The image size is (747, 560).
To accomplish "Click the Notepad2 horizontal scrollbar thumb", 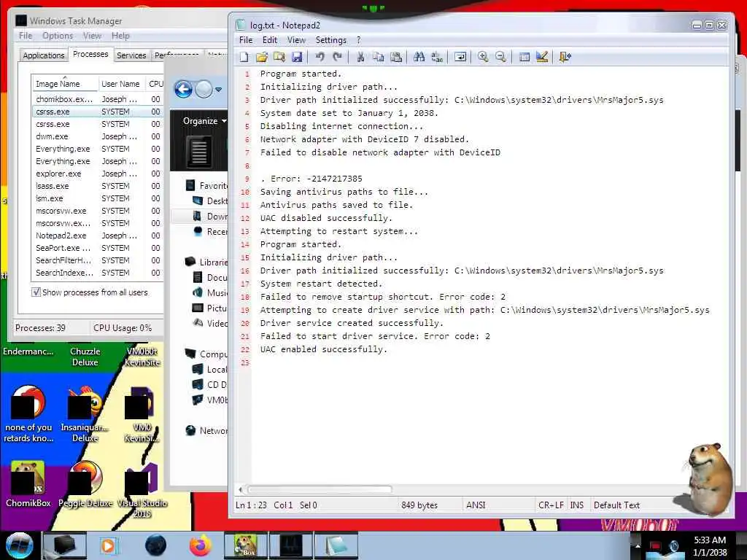I will pyautogui.click(x=320, y=489).
